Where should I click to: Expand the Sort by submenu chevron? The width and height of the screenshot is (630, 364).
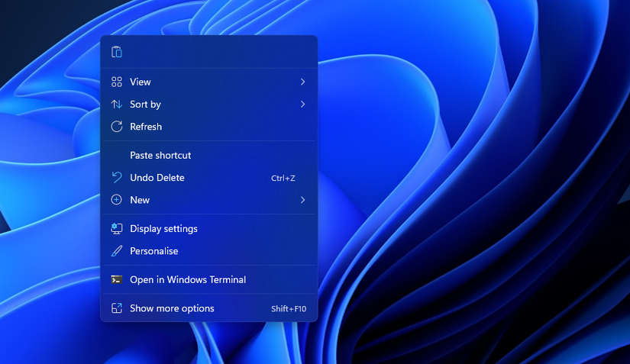(x=302, y=105)
